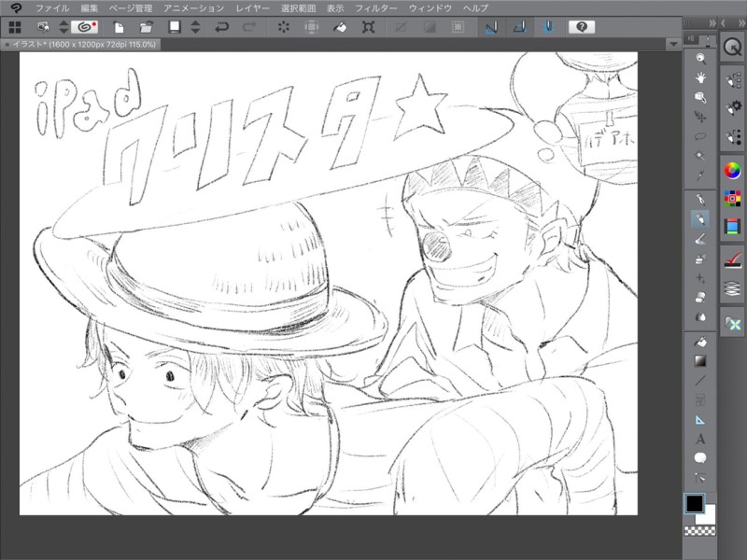Expand the canvas tab list dropdown arrow
The image size is (747, 560).
click(671, 44)
